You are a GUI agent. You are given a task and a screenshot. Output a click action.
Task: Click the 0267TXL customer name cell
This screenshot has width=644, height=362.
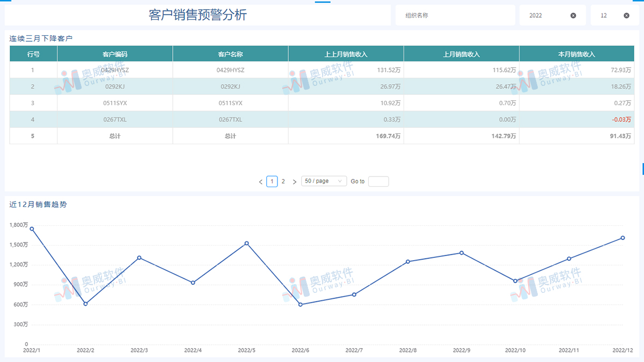coord(230,120)
